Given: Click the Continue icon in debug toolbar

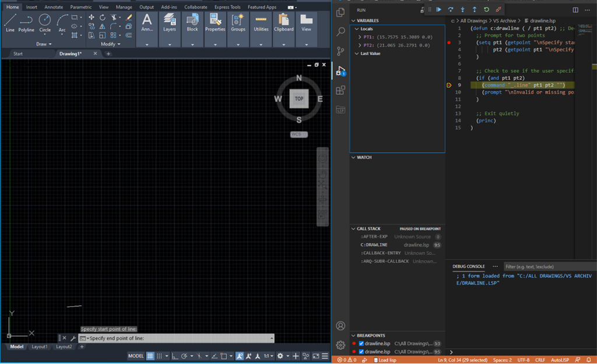Looking at the screenshot, I should (x=439, y=9).
